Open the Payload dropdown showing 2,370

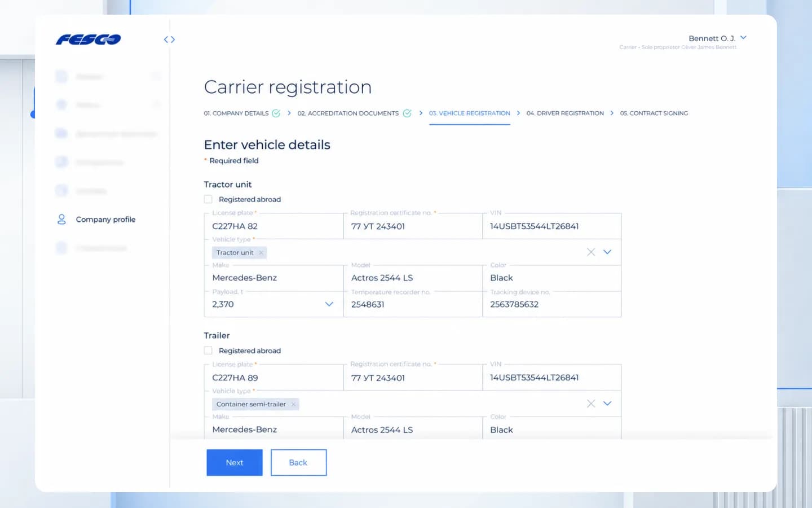click(x=329, y=304)
